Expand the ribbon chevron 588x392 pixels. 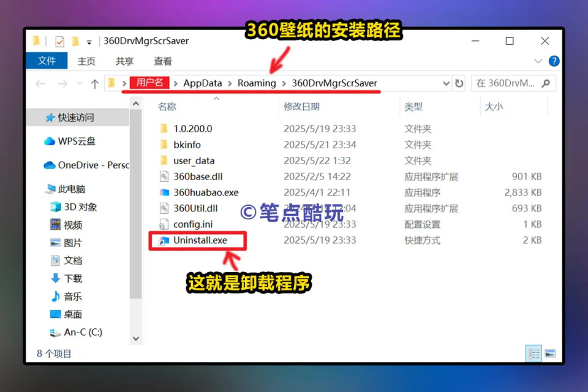coord(538,61)
